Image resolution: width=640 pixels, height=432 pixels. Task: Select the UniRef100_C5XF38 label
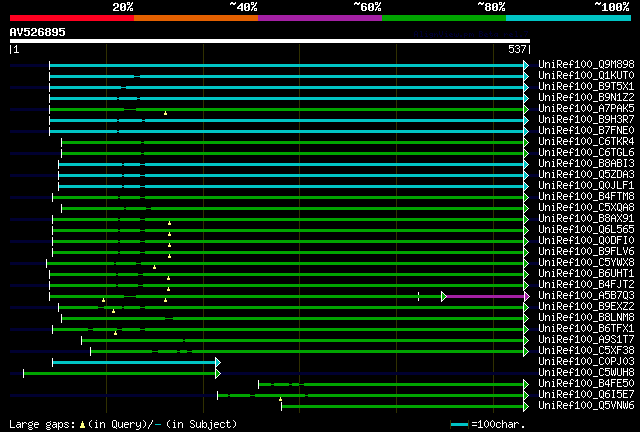pyautogui.click(x=586, y=351)
